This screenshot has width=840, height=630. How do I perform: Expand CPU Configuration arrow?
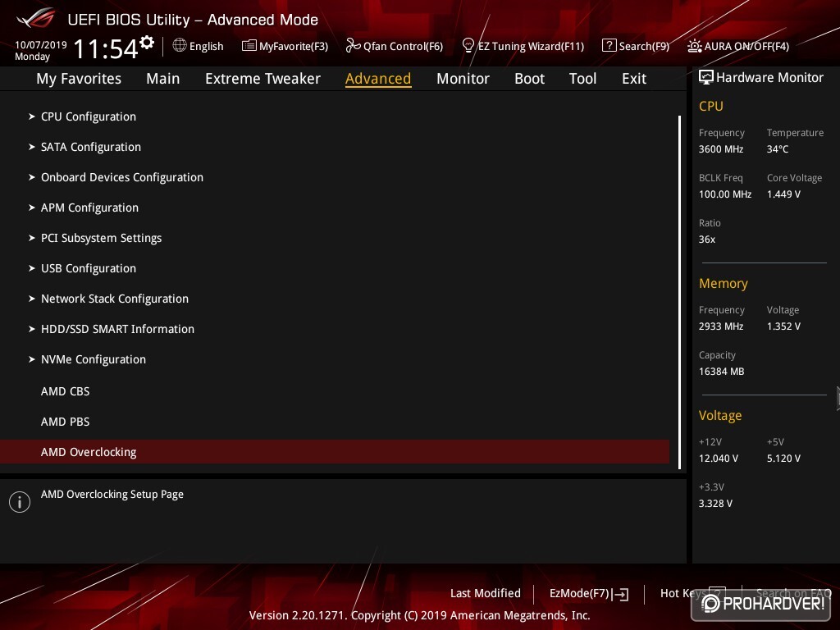click(32, 116)
